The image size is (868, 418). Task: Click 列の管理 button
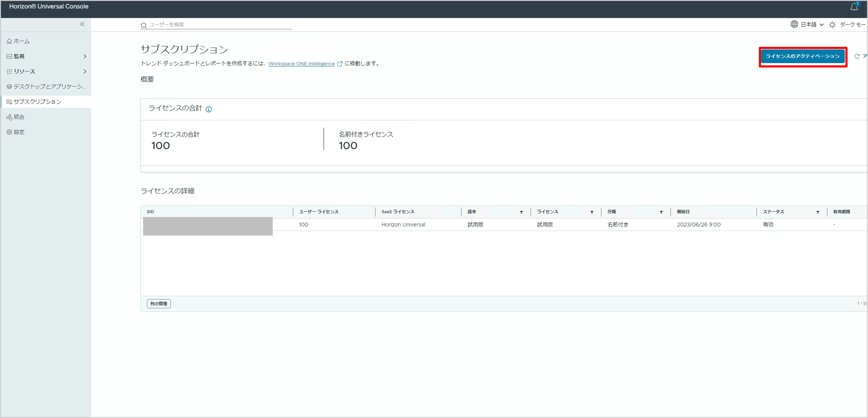coord(159,304)
